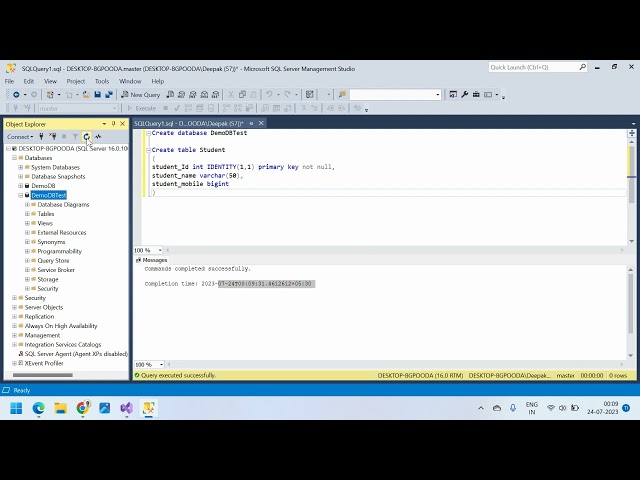Screen dimensions: 640x480
Task: Open Chrome from the taskbar
Action: click(83, 408)
